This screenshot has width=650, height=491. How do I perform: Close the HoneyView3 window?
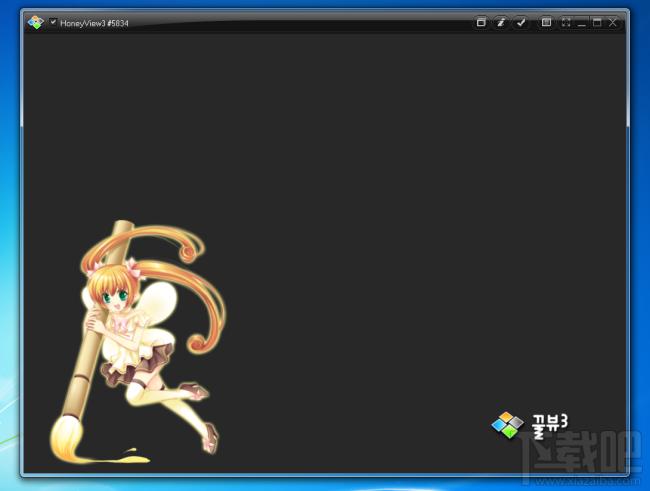coord(613,22)
